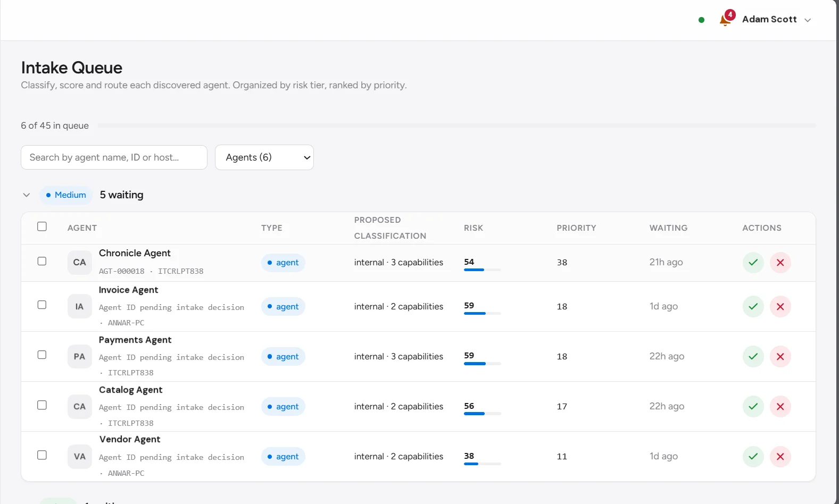Screen dimensions: 839x504
Task: Click Invoice Agent IA avatar
Action: (x=79, y=307)
